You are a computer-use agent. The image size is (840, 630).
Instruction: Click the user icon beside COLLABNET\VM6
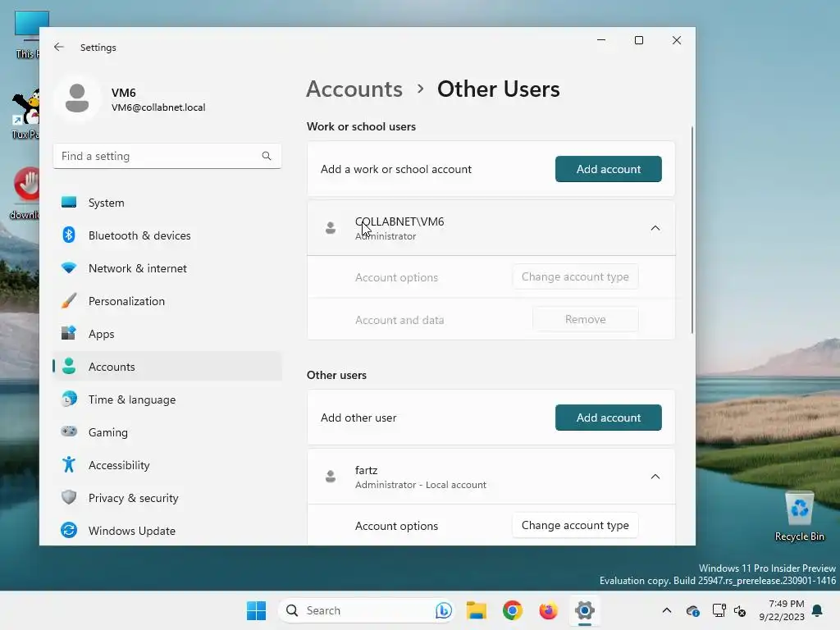pyautogui.click(x=331, y=228)
